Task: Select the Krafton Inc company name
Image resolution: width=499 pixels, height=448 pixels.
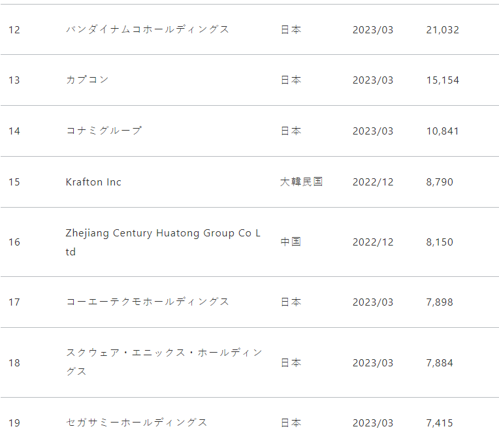Action: (x=93, y=182)
